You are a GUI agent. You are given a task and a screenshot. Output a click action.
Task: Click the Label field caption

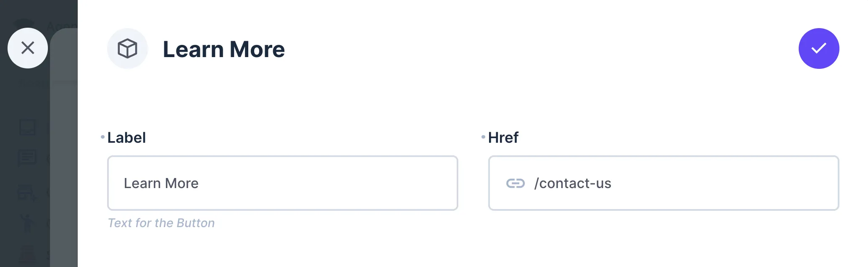coord(126,137)
